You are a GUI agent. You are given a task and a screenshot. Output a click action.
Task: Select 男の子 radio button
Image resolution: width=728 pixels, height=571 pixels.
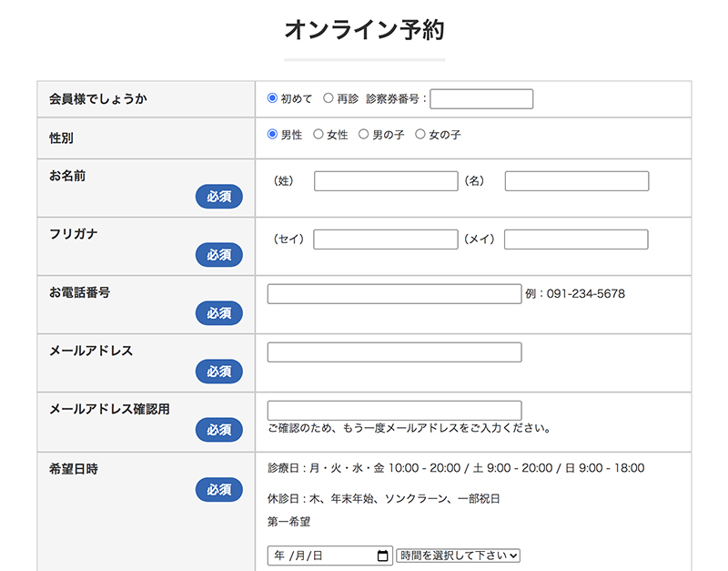click(364, 135)
